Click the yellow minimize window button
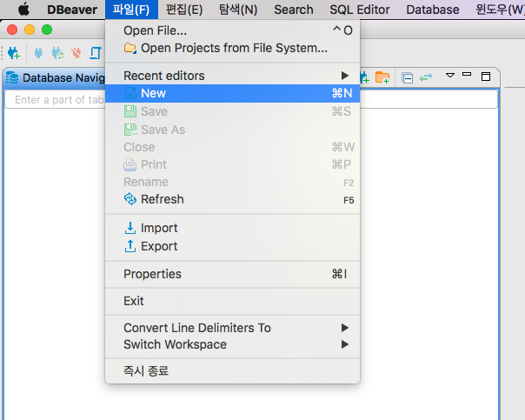The image size is (525, 420). [x=30, y=30]
